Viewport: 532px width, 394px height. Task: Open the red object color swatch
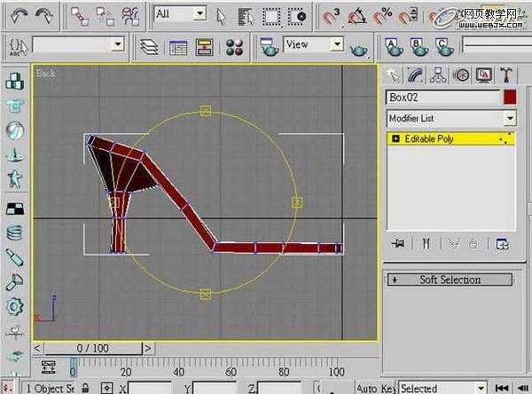(x=510, y=97)
